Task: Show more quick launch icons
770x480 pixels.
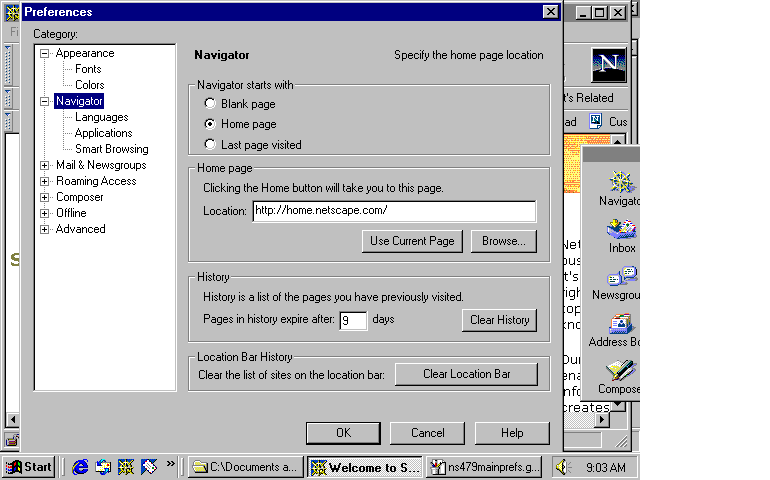Action: 170,463
